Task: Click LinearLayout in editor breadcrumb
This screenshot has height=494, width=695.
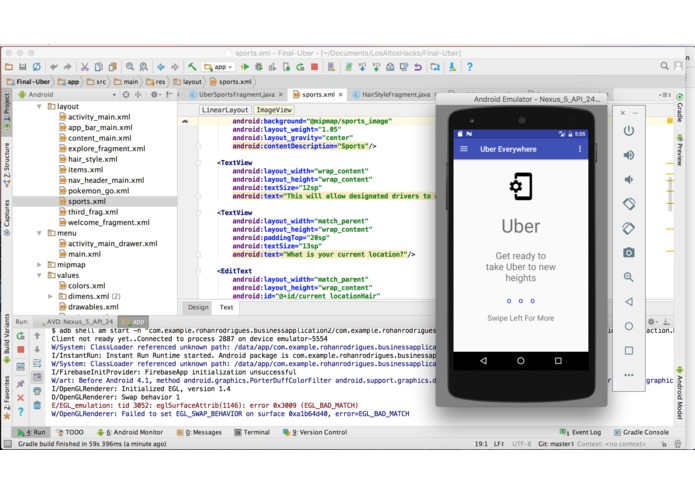Action: click(x=225, y=110)
